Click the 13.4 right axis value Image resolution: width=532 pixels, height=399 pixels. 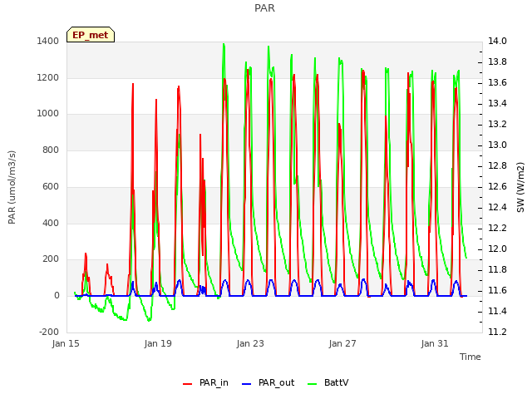(497, 103)
